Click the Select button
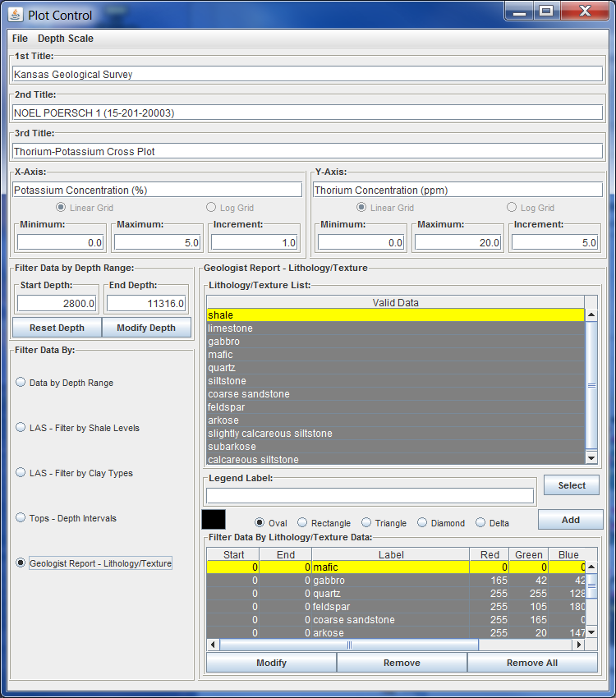616x698 pixels. pos(572,485)
